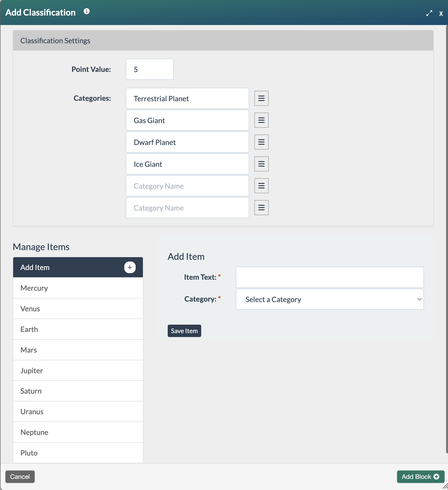Click the Terrestrial Planet category field

[x=187, y=98]
